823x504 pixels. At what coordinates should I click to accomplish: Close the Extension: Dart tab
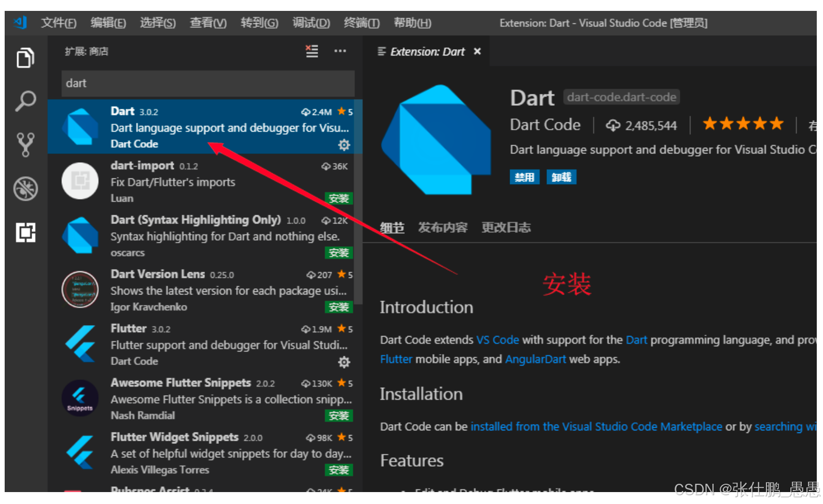tap(477, 51)
